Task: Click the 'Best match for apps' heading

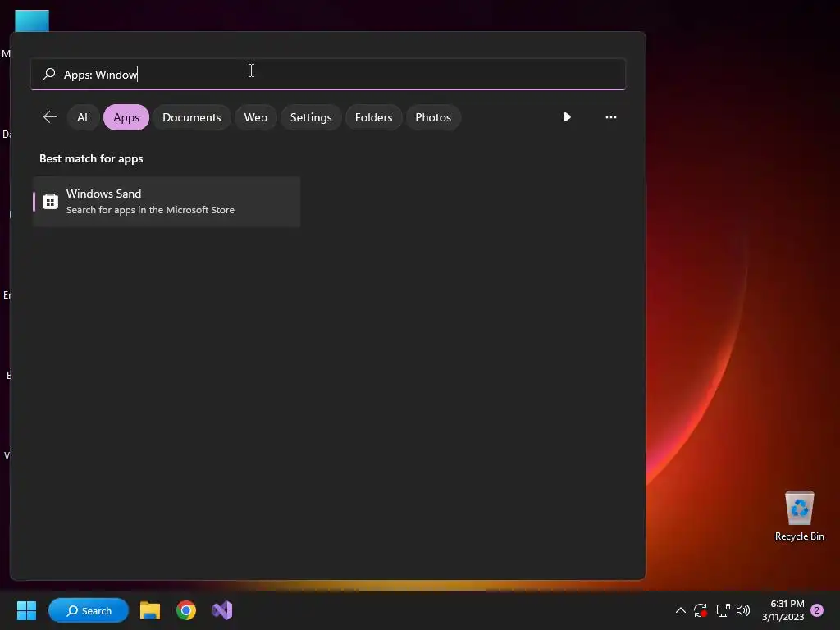Action: 91,158
